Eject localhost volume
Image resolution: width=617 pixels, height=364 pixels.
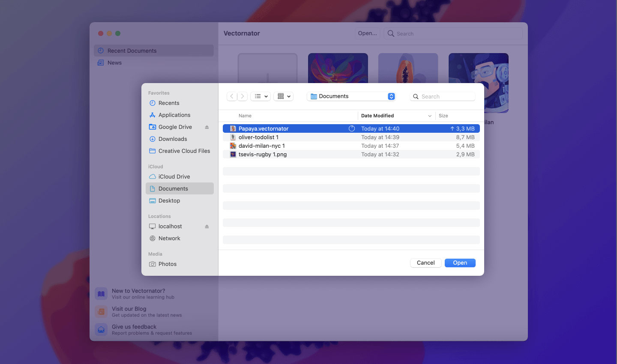tap(207, 227)
